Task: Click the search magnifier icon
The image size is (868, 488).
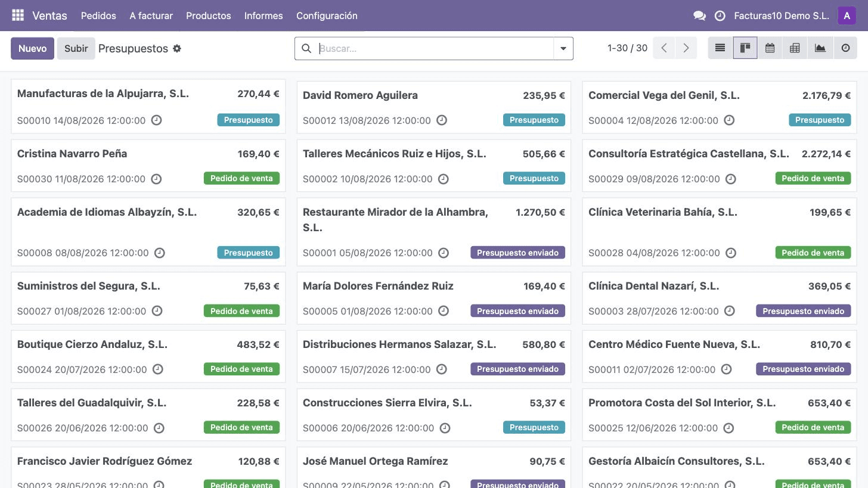Action: point(306,49)
